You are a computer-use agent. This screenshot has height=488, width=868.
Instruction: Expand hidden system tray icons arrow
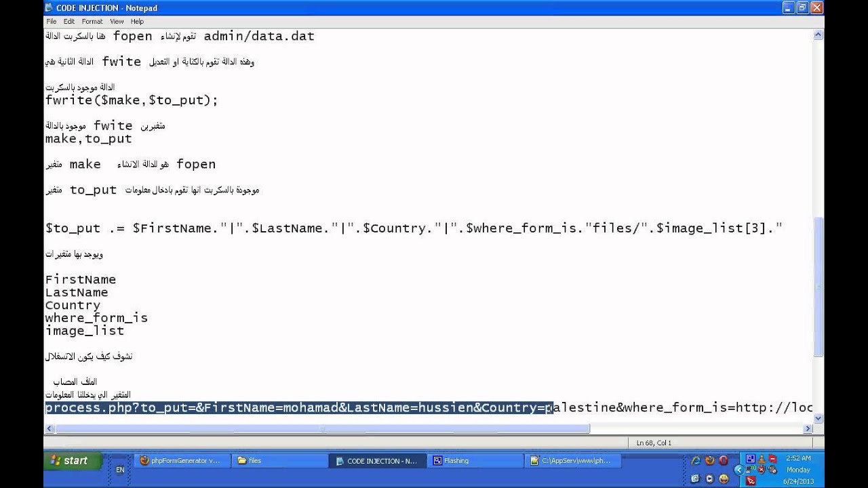tap(739, 470)
